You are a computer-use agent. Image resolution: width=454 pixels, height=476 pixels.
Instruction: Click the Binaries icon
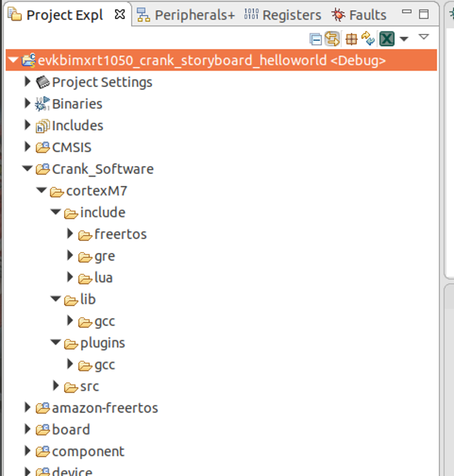coord(42,104)
